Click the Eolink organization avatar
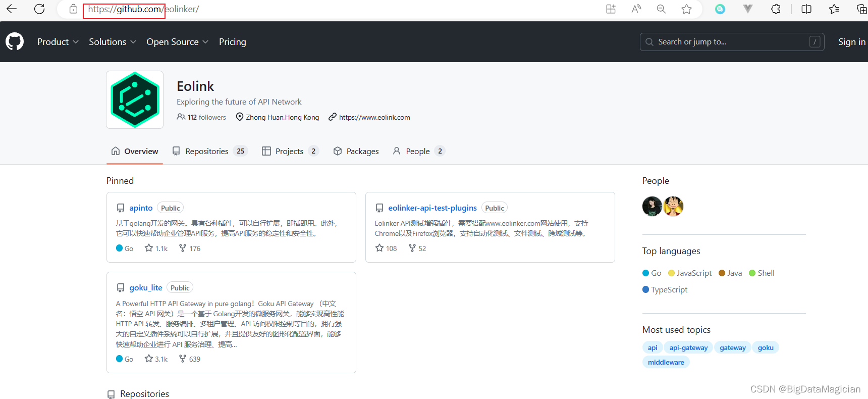 [135, 99]
